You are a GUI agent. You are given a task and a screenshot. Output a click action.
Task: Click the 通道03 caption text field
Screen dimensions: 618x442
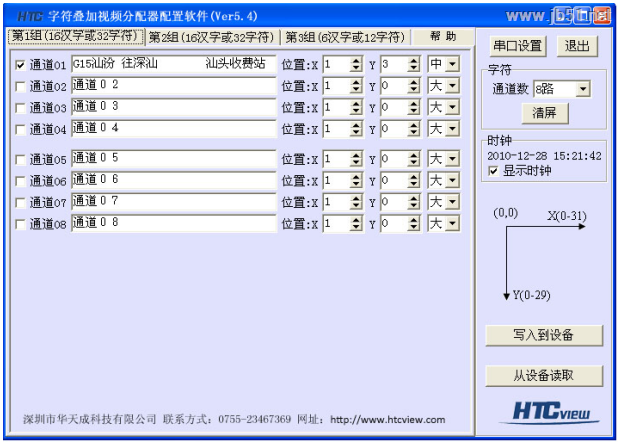click(174, 107)
